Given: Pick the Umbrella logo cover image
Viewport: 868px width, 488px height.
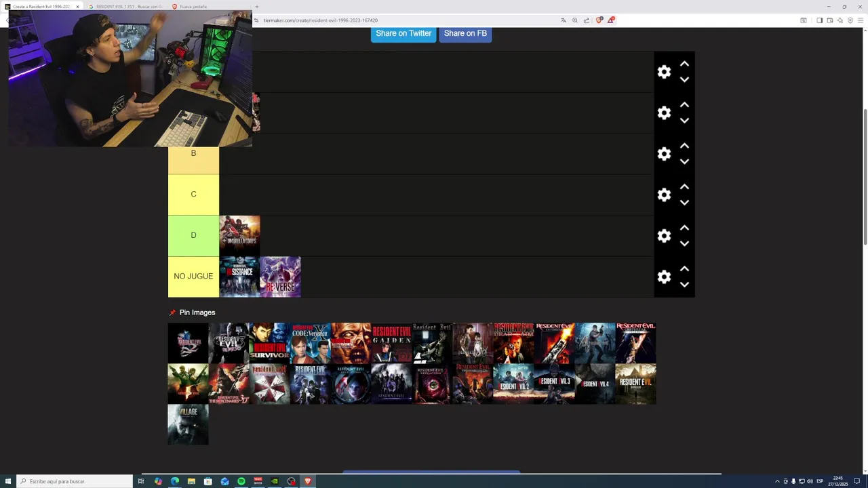Looking at the screenshot, I should coord(269,384).
